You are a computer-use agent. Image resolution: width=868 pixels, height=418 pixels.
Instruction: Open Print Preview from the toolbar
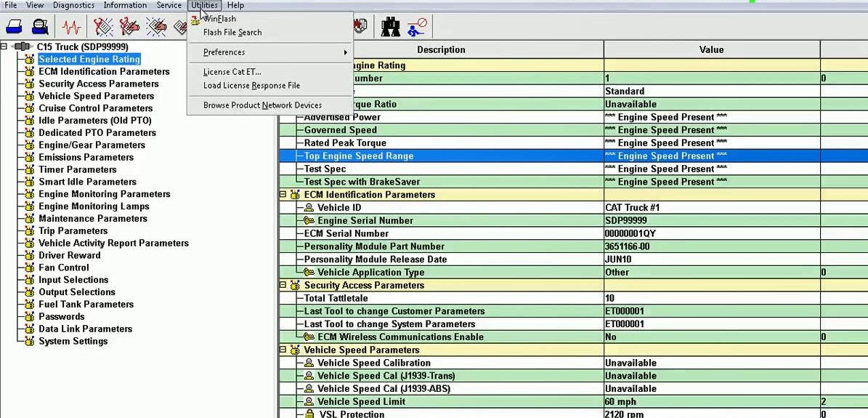[x=40, y=26]
